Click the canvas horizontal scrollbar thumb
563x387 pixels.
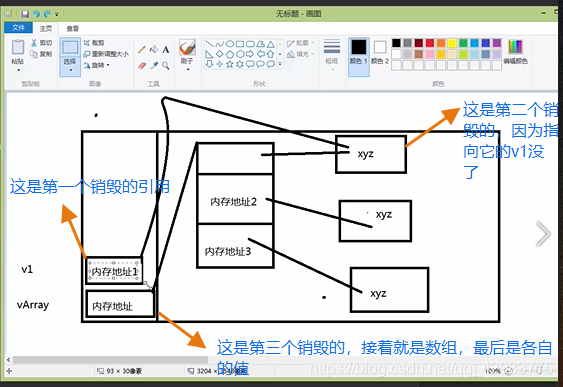click(x=111, y=359)
